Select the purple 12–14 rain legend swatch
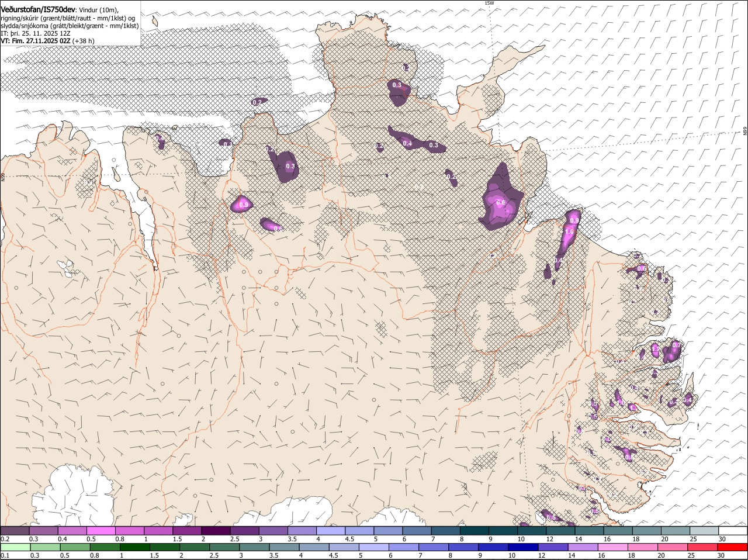This screenshot has height=560, width=748. point(553,547)
